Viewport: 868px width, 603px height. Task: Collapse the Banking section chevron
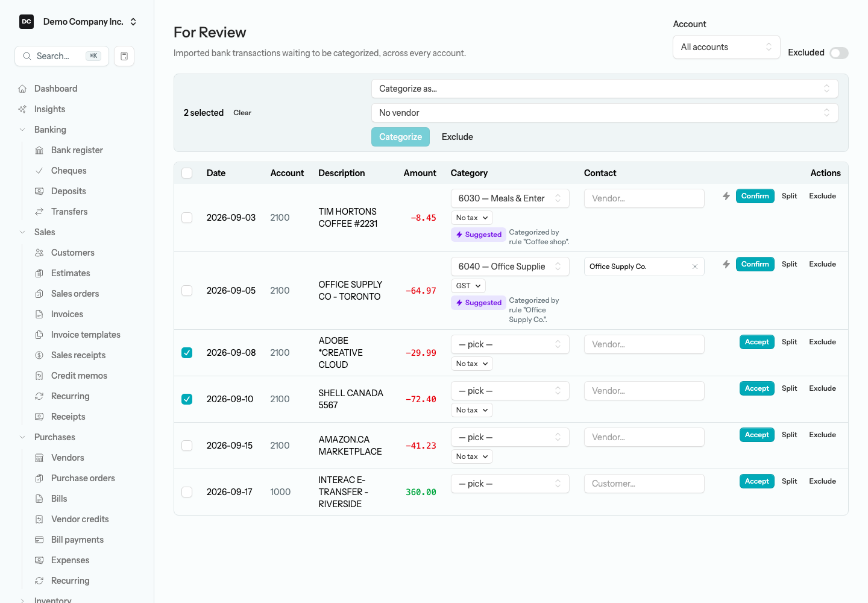[x=22, y=130]
